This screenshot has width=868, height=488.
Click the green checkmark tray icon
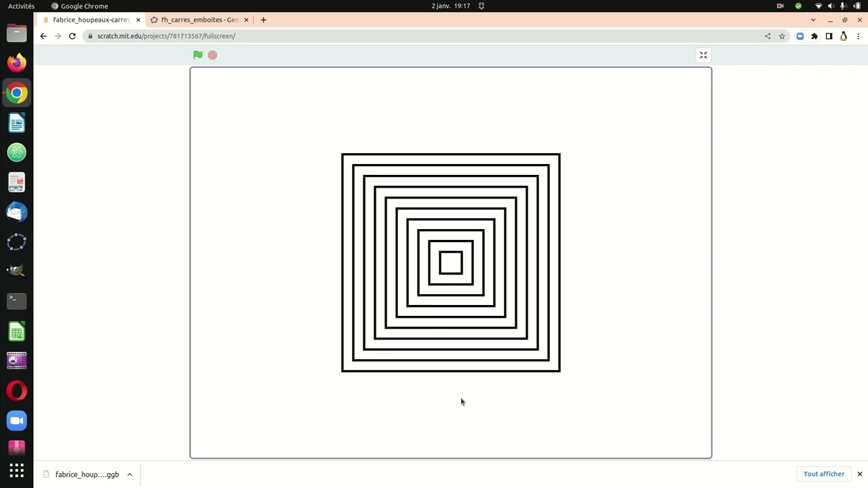798,6
